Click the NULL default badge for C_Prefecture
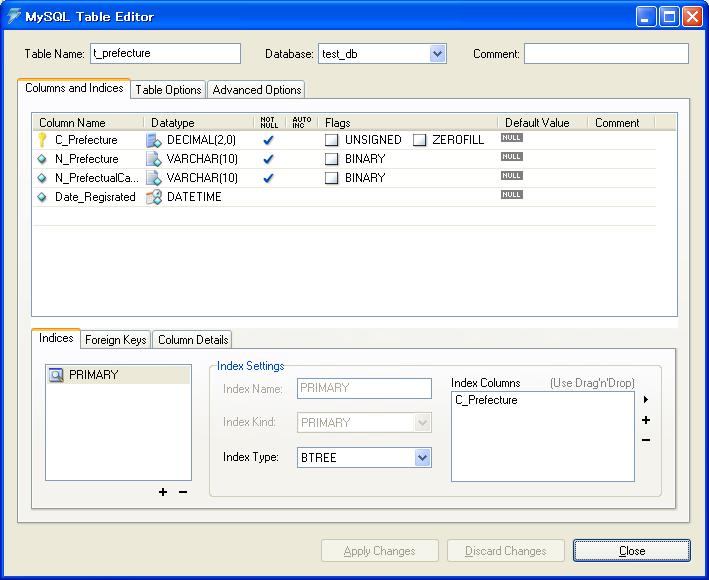 coord(511,137)
